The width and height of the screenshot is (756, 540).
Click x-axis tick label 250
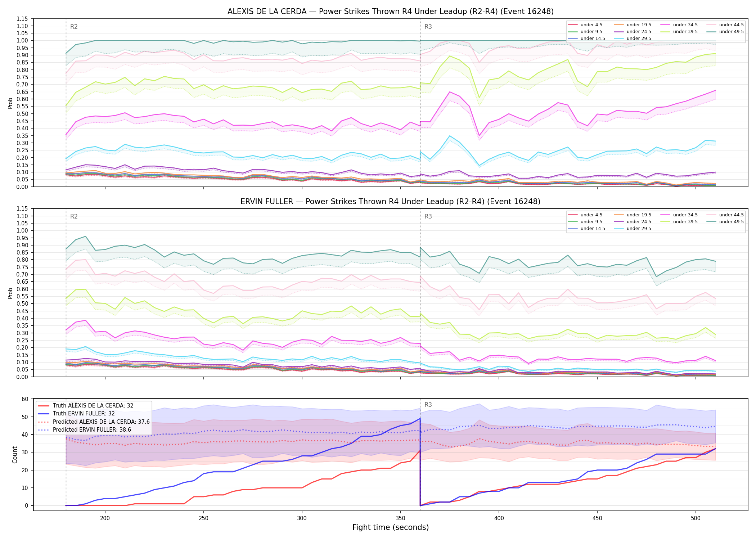(203, 518)
